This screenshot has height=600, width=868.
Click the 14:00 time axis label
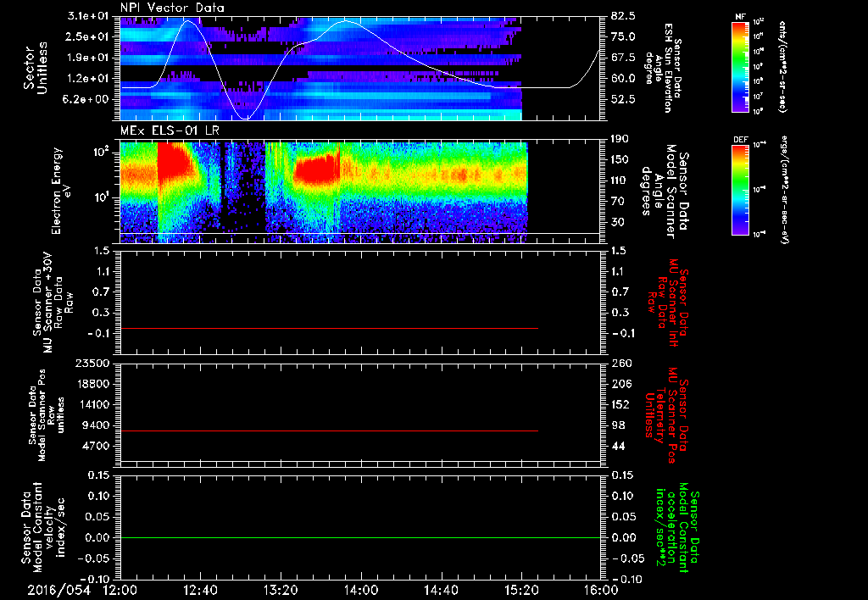point(361,591)
